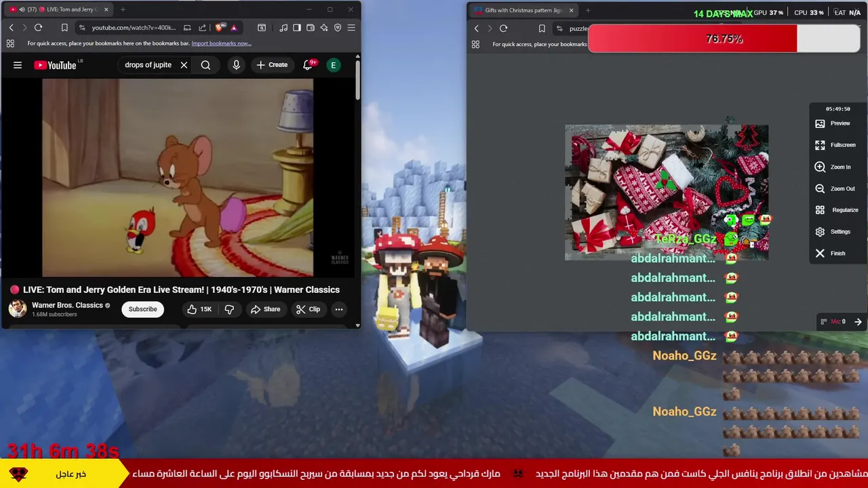Dislike the Tom and Jerry video
Screen dimensions: 868x488
tap(229, 309)
